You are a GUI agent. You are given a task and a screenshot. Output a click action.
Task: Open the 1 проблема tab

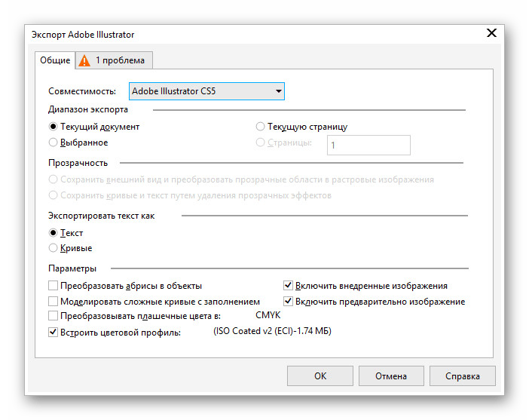[x=114, y=60]
